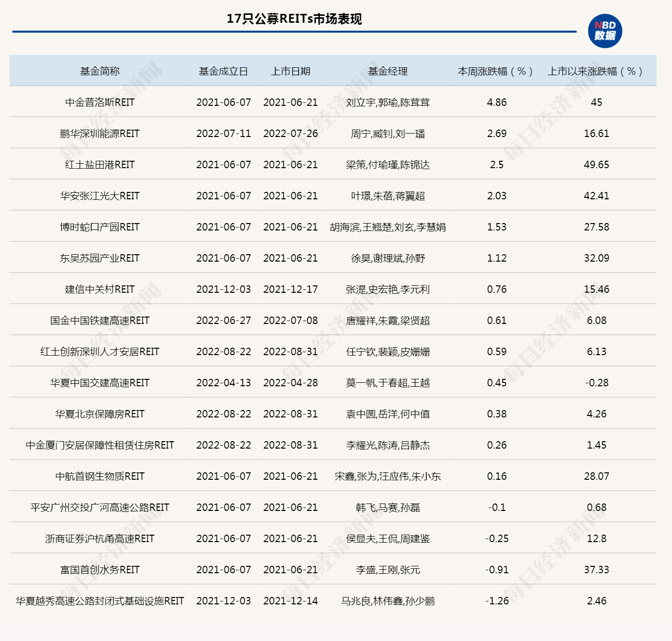Click fund name 东吴苏园产业REIT
This screenshot has height=641, width=672.
click(100, 258)
